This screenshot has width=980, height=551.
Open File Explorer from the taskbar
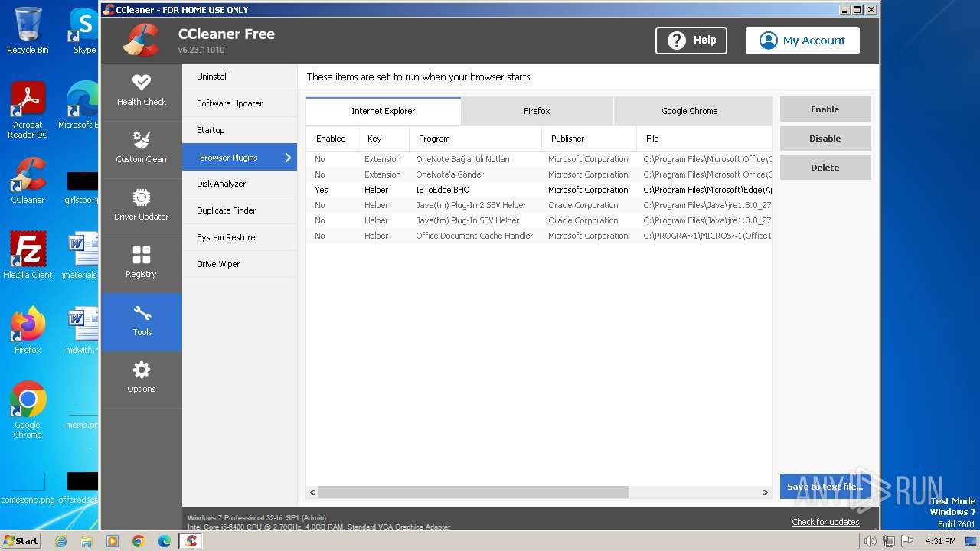[87, 541]
